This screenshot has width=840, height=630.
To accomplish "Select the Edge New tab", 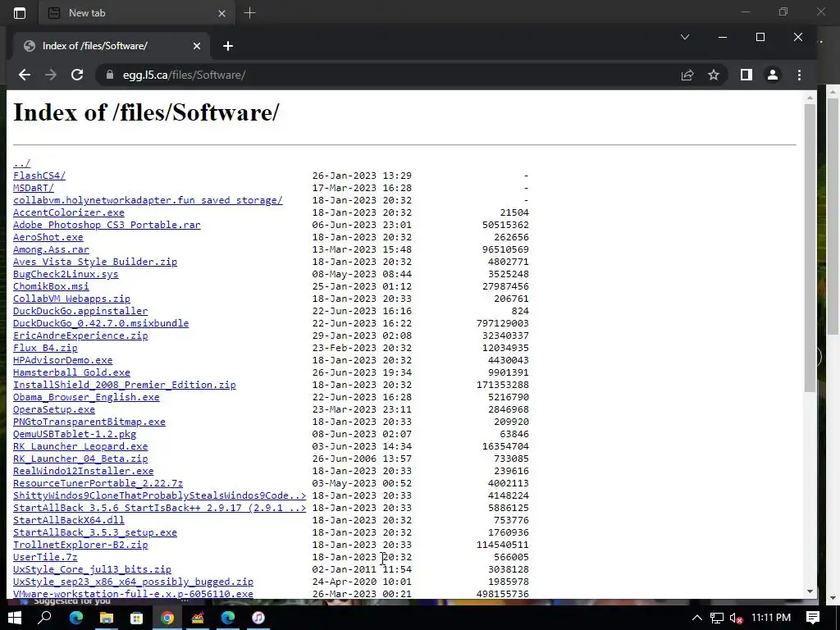I will [136, 13].
